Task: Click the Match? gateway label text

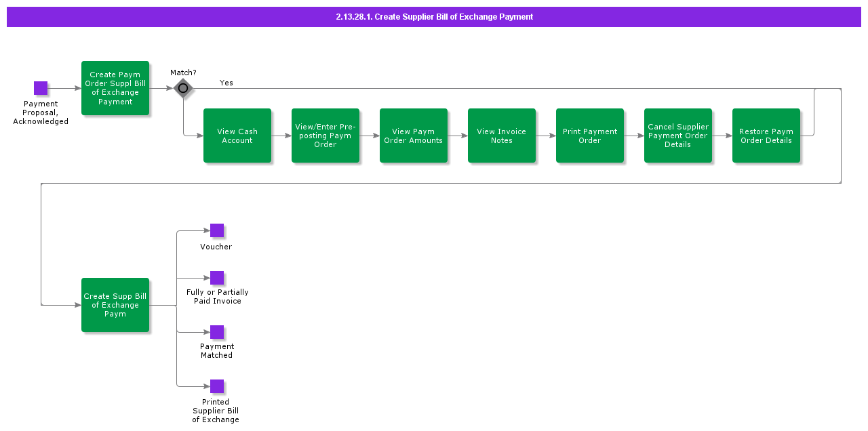Action: click(183, 73)
